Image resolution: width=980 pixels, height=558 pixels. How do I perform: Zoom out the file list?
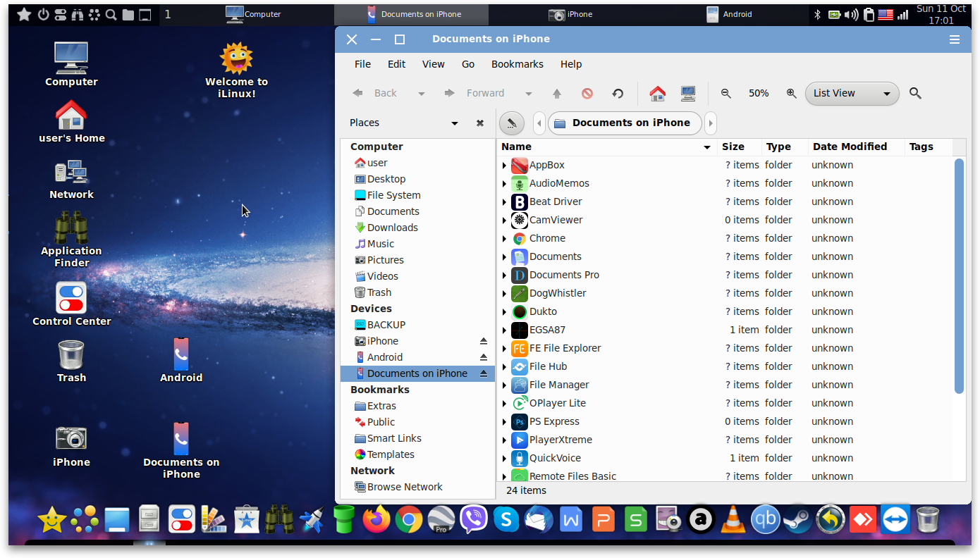pos(725,93)
